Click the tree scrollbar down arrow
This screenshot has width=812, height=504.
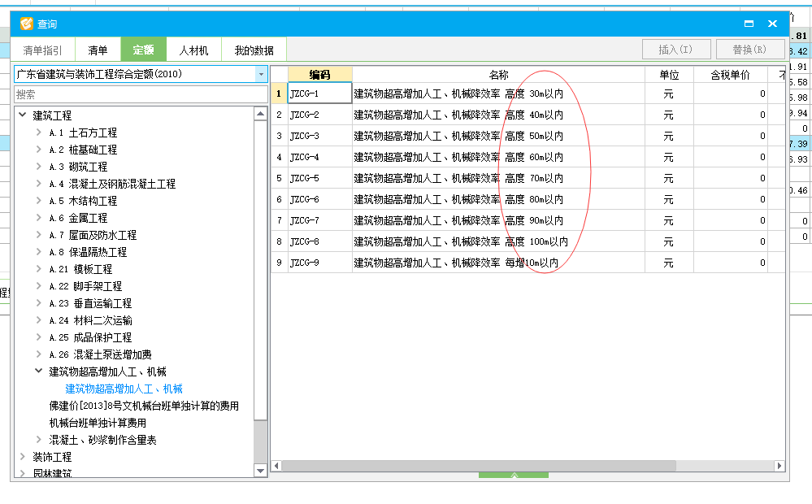[x=260, y=471]
